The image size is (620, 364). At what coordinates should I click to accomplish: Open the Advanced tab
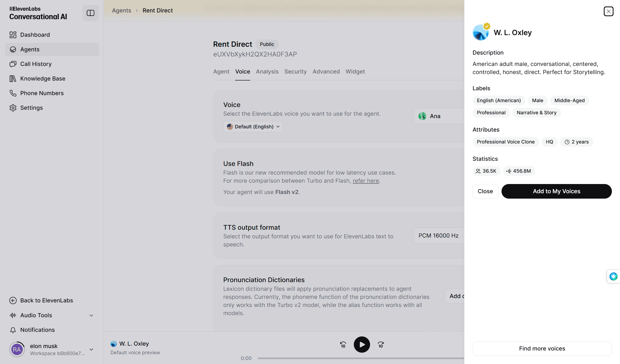(326, 72)
